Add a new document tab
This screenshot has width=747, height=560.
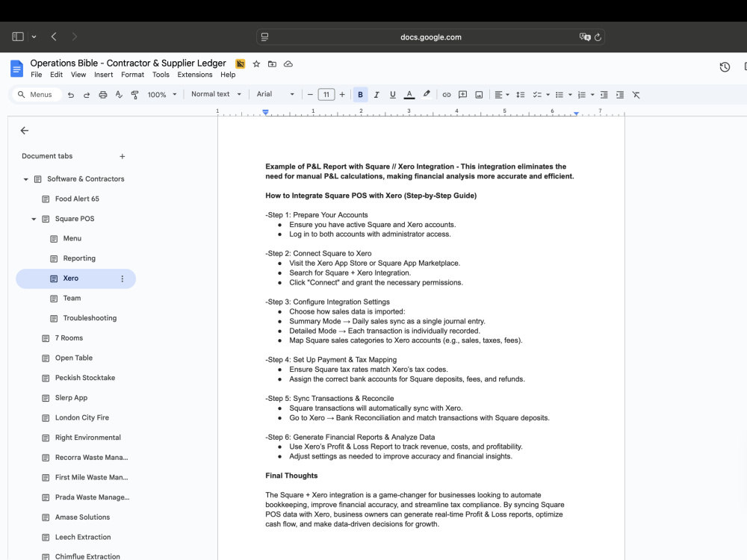[x=122, y=156]
